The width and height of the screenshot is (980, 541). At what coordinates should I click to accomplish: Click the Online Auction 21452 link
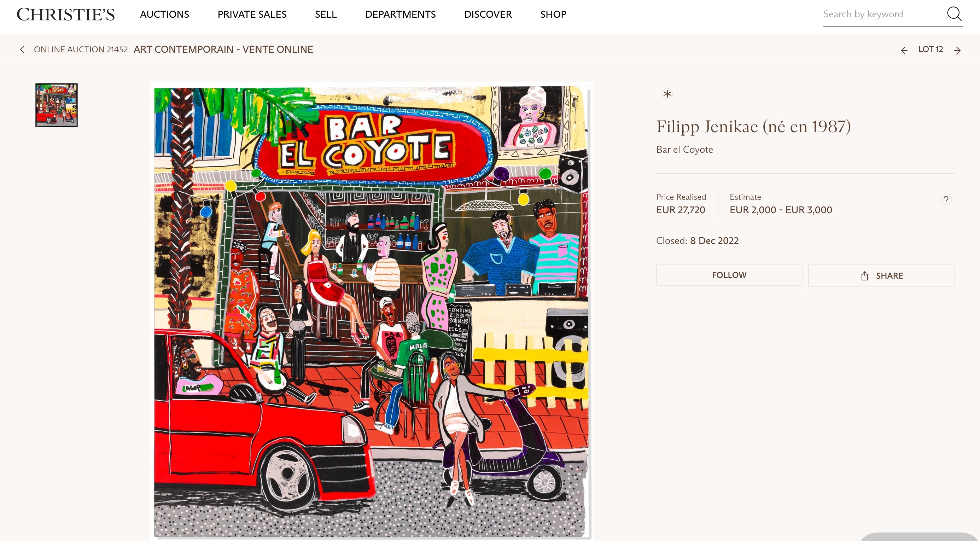point(81,50)
